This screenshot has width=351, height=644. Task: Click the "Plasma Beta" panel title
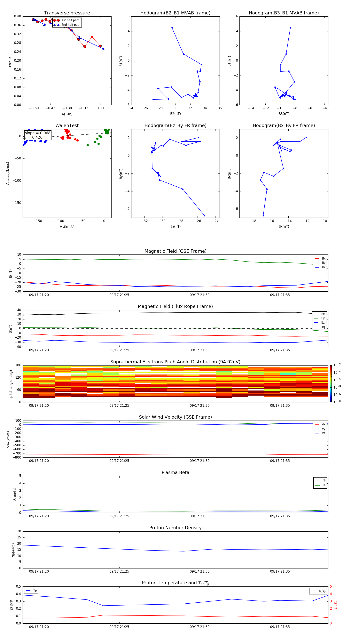tap(175, 472)
